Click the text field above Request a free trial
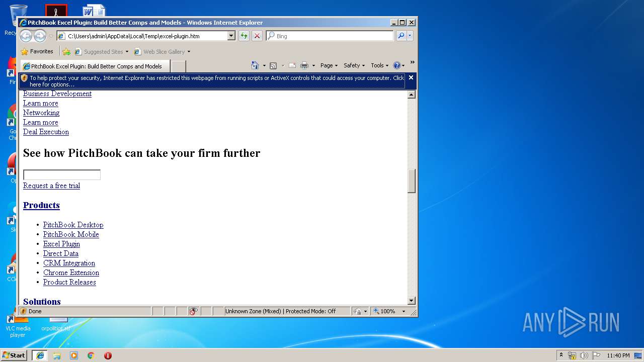Viewport: 644px width, 362px height. (62, 174)
